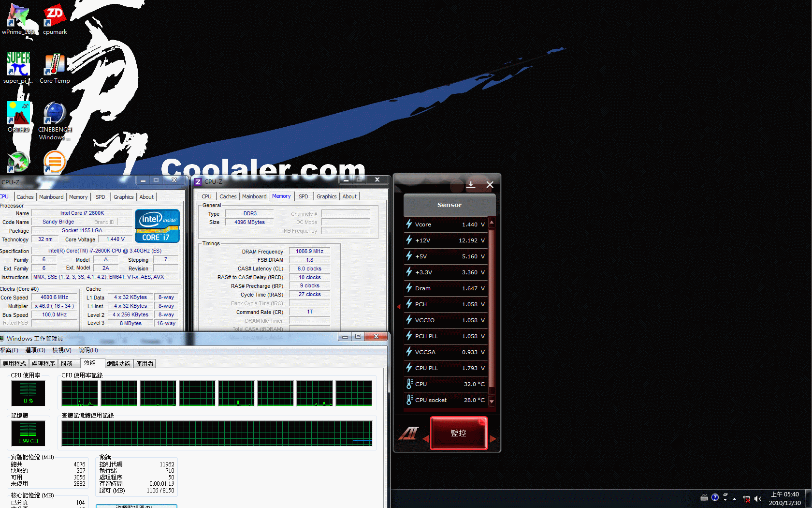The image size is (812, 508).
Task: Click the blue help icon in taskbar
Action: coord(715,497)
